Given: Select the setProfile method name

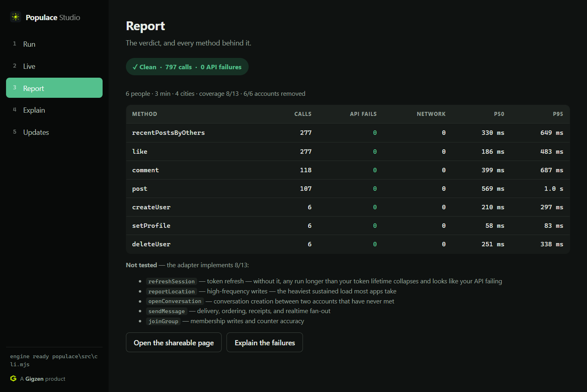Looking at the screenshot, I should coord(151,226).
